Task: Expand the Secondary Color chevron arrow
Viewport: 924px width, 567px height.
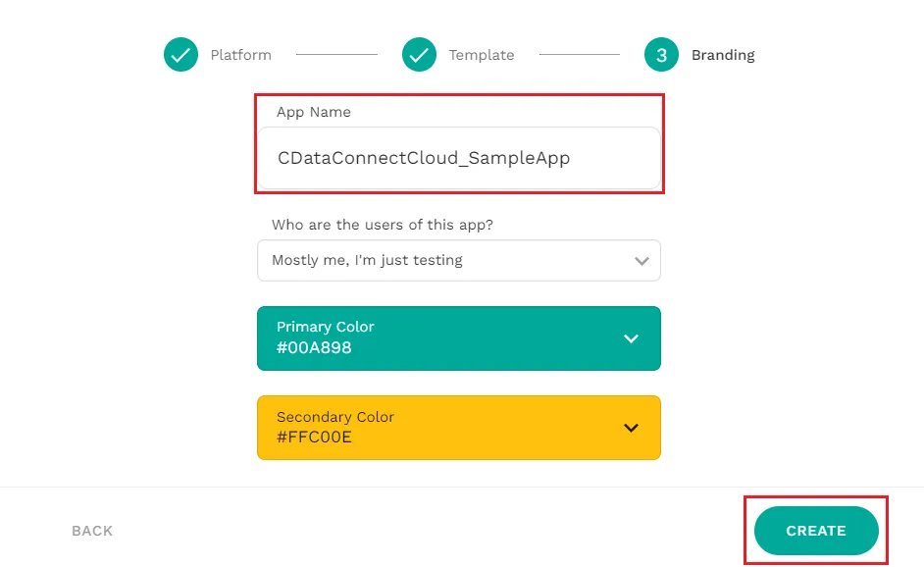Action: (631, 428)
